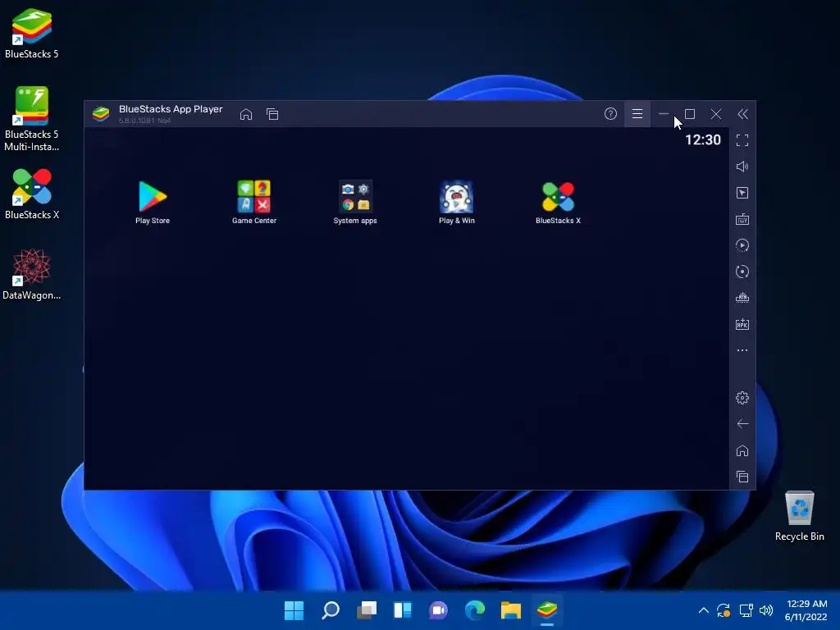This screenshot has height=630, width=840.
Task: Click the Install APK icon
Action: [x=742, y=324]
